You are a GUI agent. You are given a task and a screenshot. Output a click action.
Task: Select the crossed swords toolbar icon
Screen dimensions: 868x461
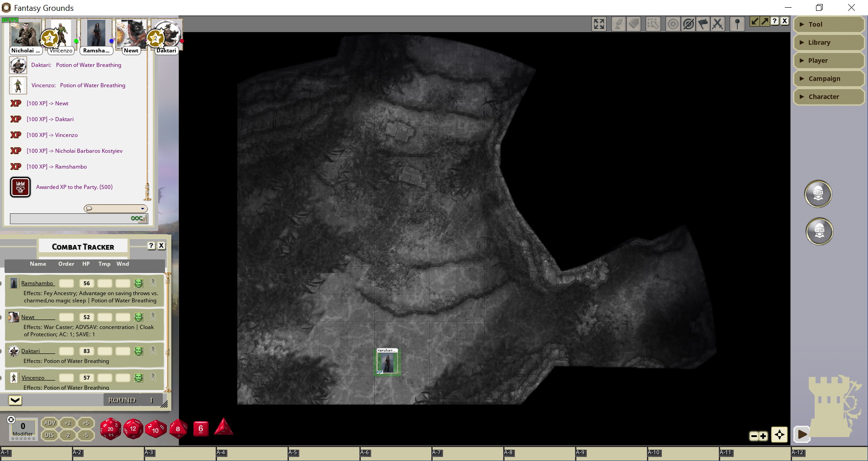point(717,24)
